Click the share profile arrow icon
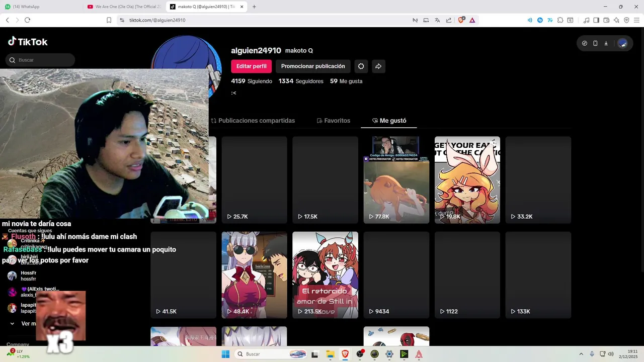 coord(378,66)
